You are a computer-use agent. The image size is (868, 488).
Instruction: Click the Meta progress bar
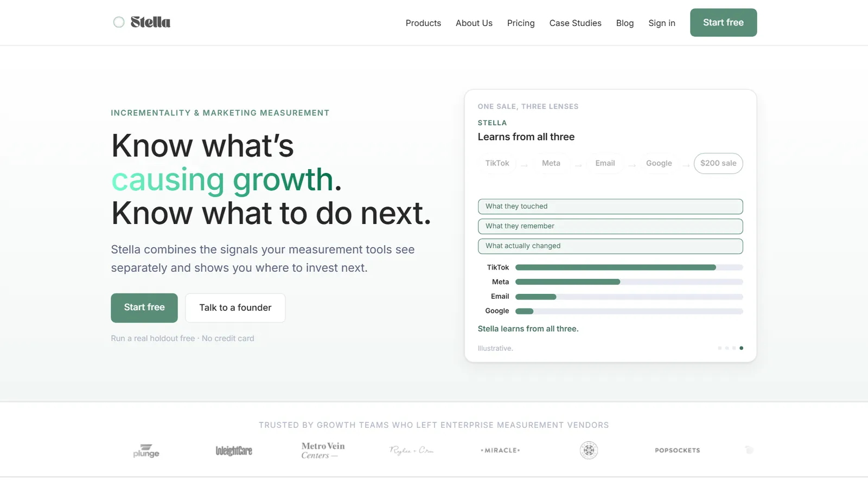[629, 282]
